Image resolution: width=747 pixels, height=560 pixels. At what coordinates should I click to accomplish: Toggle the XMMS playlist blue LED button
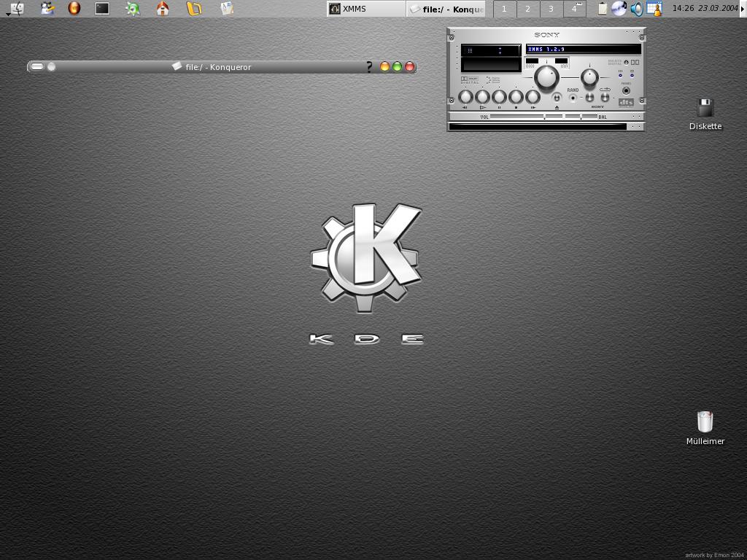(632, 75)
